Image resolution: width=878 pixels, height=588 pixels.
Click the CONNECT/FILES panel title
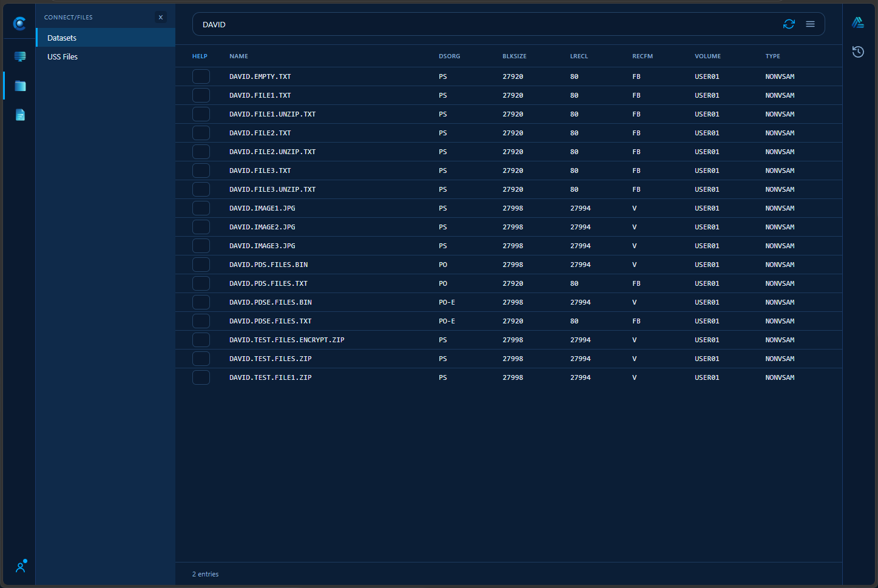[x=69, y=18]
